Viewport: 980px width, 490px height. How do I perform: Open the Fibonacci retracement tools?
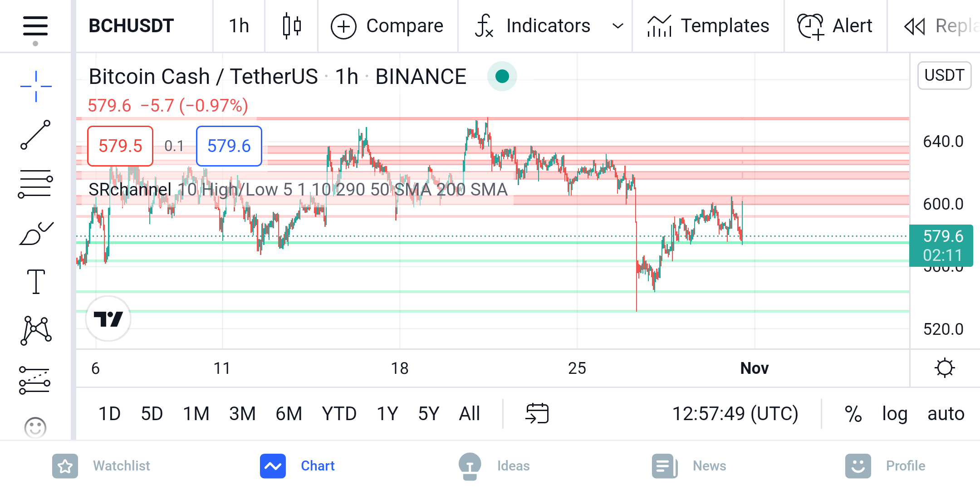click(x=35, y=184)
